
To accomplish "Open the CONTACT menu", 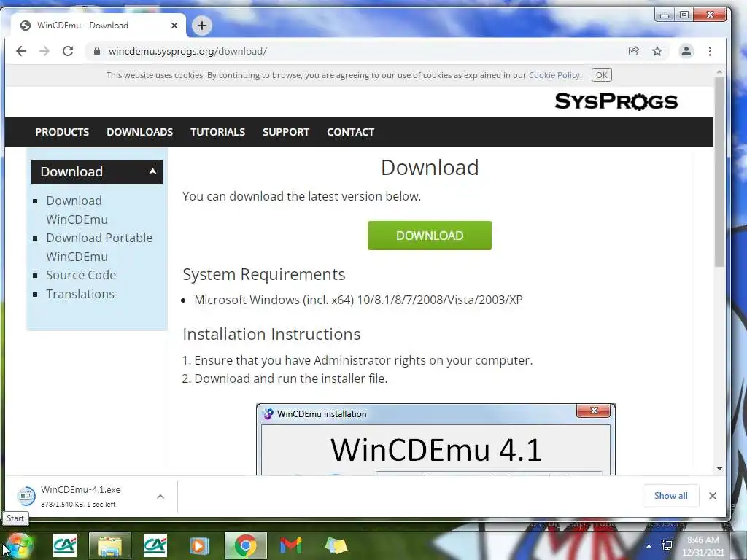I will coord(350,132).
